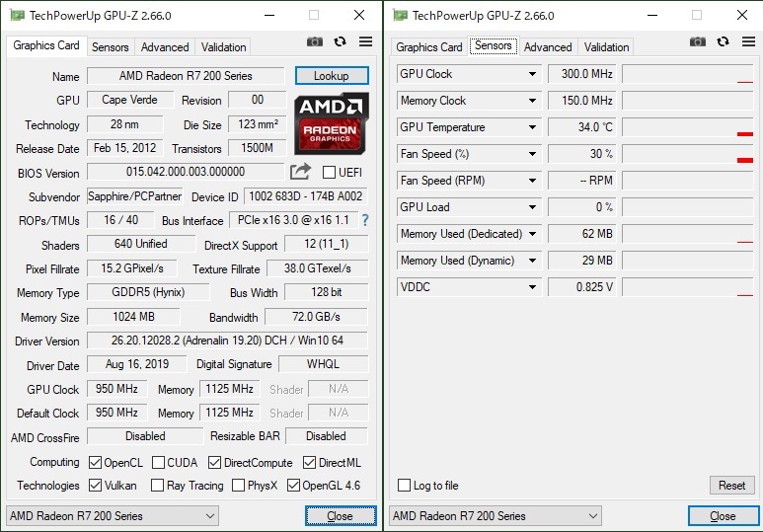Click the Release Date Feb 15, 2012 field

[x=125, y=148]
